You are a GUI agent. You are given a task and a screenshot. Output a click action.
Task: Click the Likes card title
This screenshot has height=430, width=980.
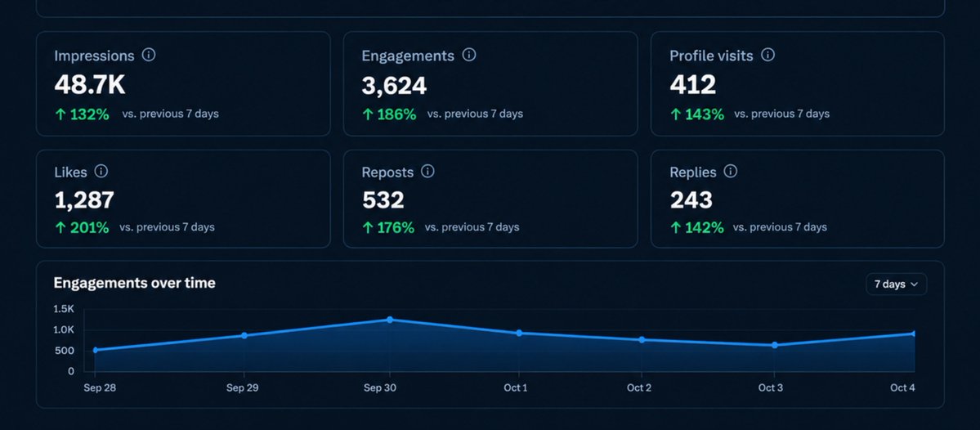[70, 172]
